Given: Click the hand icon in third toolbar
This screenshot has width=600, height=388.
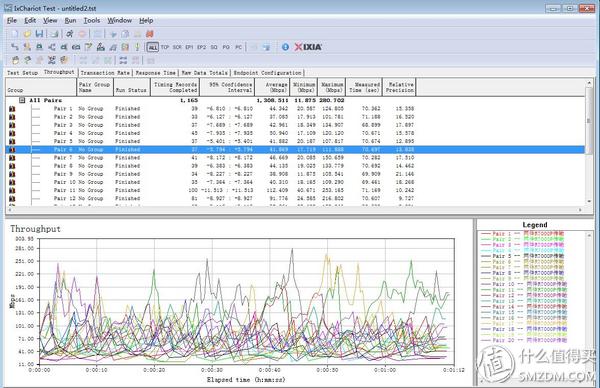Looking at the screenshot, I should click(15, 60).
